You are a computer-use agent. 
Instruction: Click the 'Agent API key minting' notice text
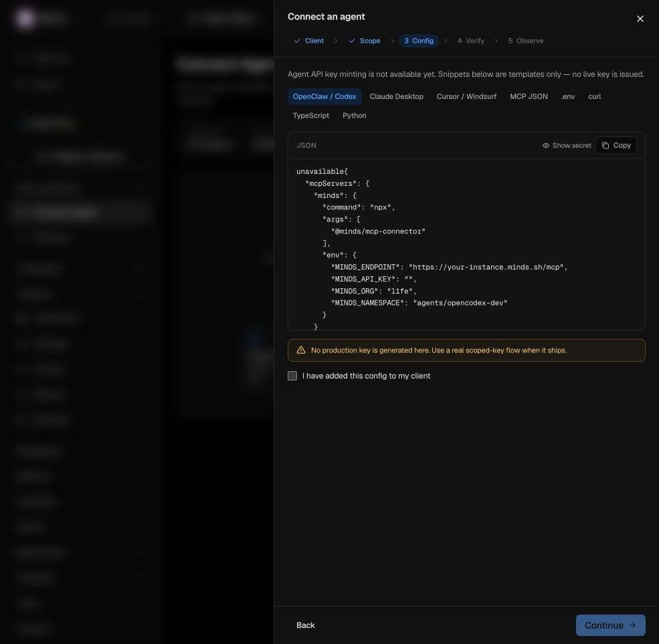point(466,74)
